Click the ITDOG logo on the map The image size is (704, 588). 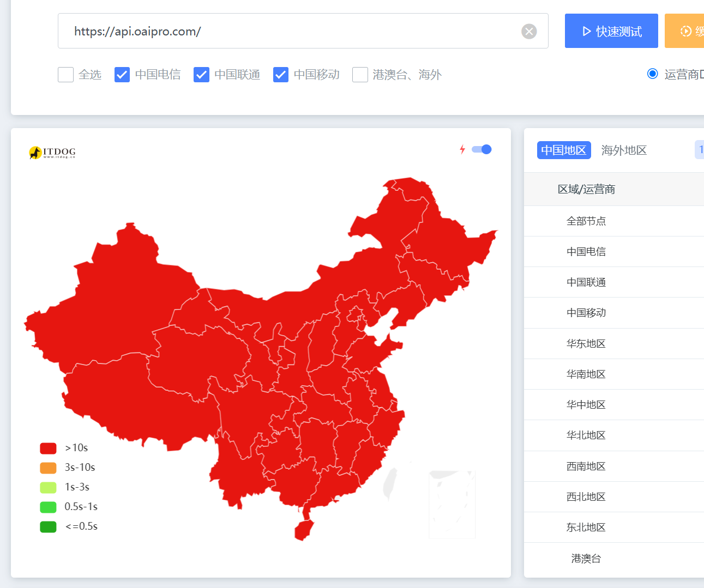coord(52,153)
